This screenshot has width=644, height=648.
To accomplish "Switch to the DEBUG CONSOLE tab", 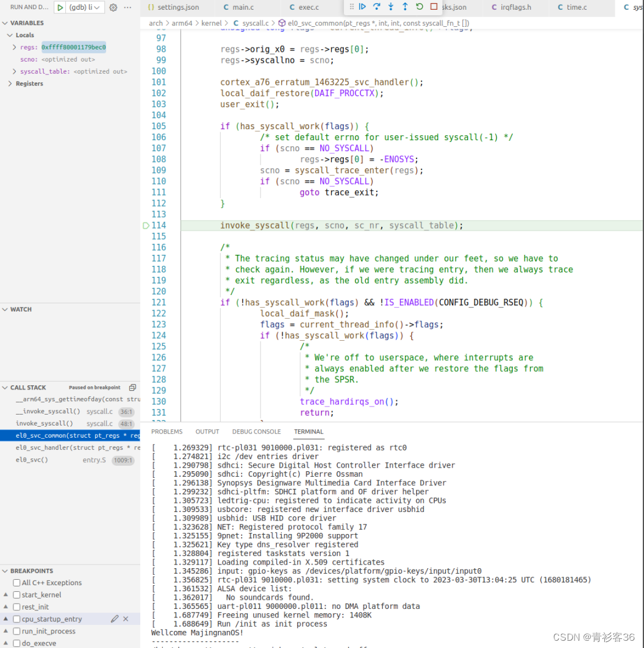I will [256, 432].
